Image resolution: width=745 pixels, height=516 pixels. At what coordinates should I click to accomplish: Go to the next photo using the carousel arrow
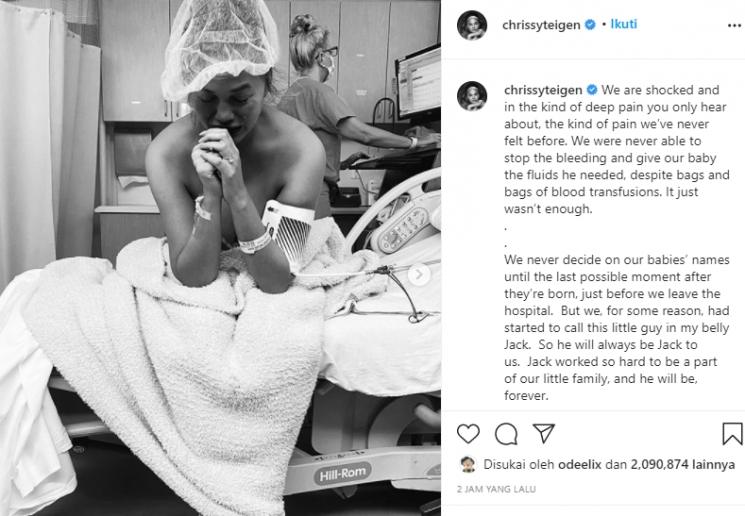419,275
